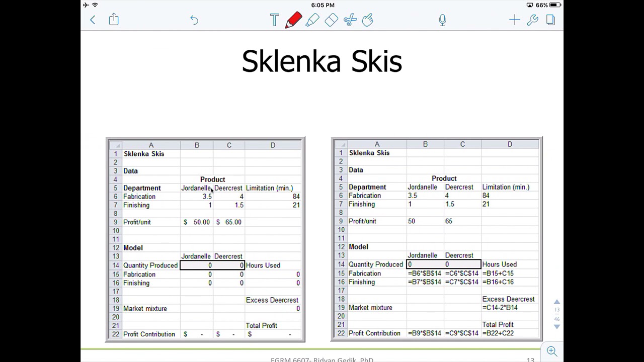
Task: Click right sheet row 14 header
Action: (341, 264)
